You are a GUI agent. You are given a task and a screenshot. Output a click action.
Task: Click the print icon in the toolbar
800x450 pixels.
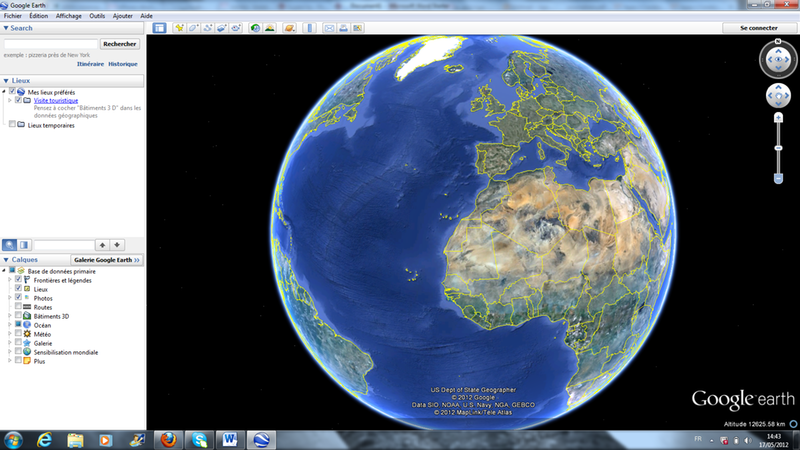pyautogui.click(x=343, y=28)
